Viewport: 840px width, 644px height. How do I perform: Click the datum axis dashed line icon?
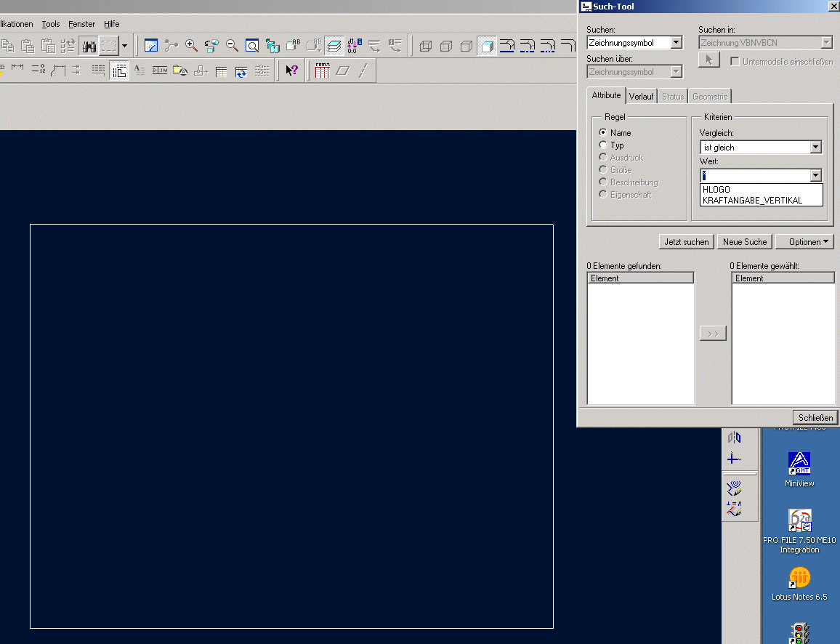[363, 71]
